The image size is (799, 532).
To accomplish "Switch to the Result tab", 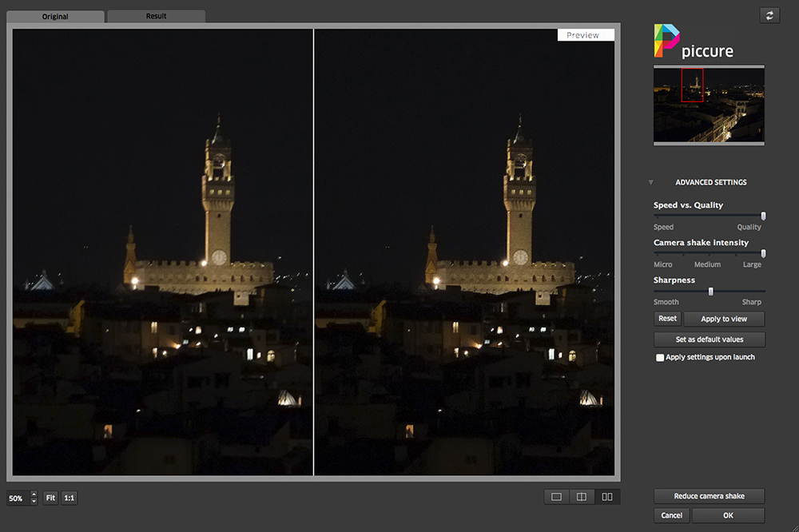I will (156, 17).
